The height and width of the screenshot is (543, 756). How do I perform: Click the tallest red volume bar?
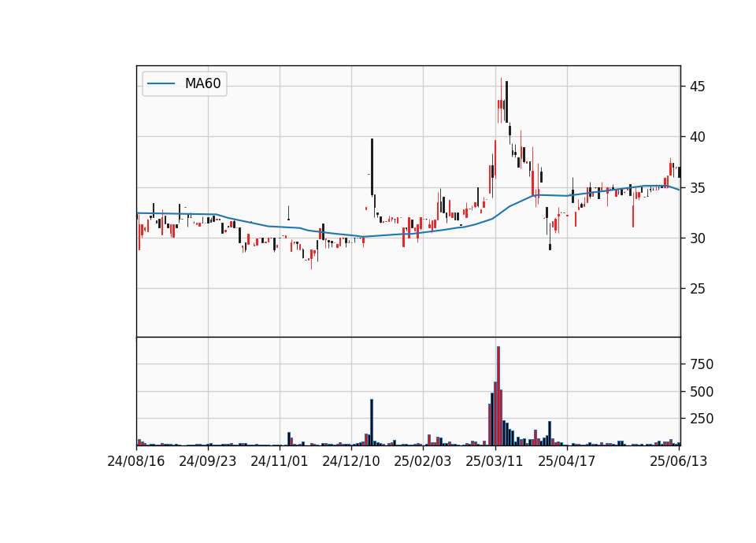pos(498,396)
